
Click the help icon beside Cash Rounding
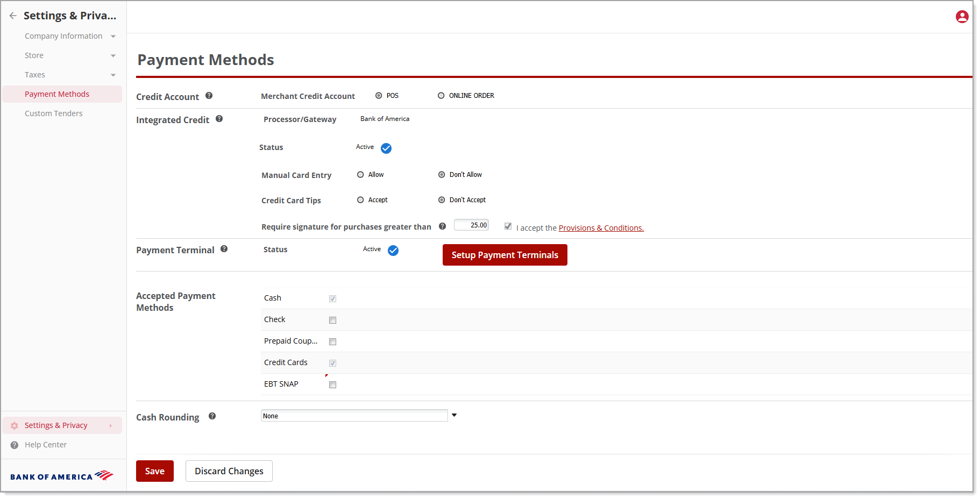pos(212,416)
